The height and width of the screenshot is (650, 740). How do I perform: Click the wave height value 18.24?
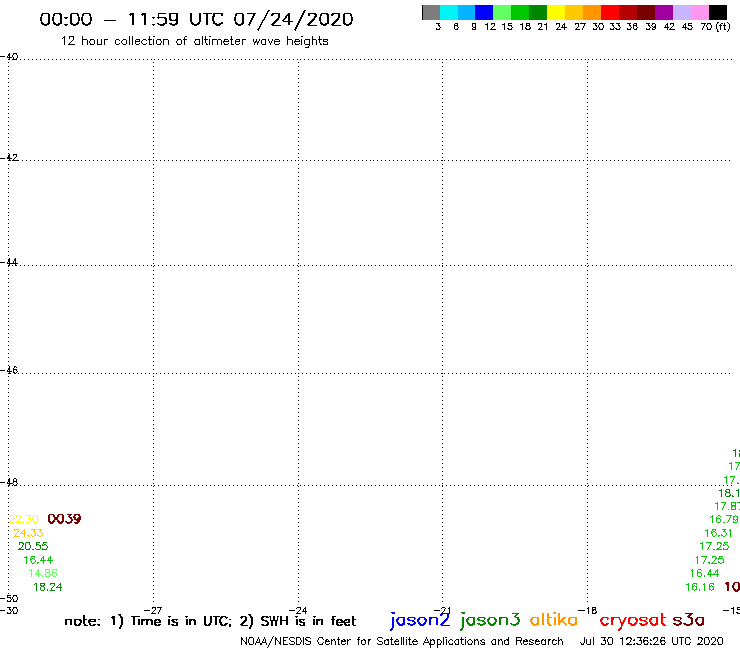click(x=48, y=587)
